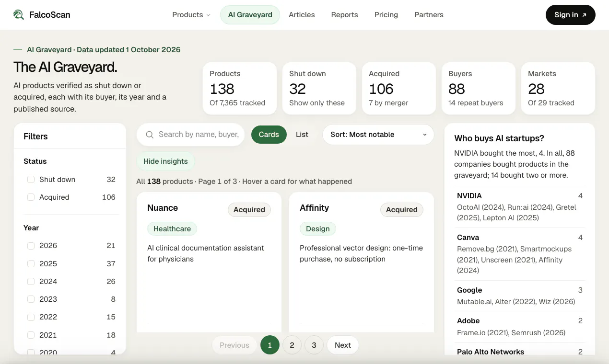
Task: Click the Design tag on Affinity
Action: 318,229
